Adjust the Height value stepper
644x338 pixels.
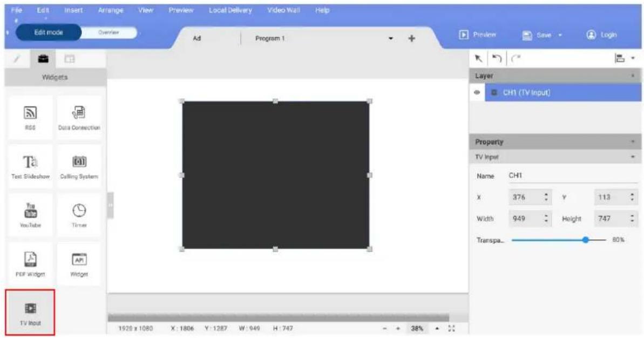click(632, 219)
